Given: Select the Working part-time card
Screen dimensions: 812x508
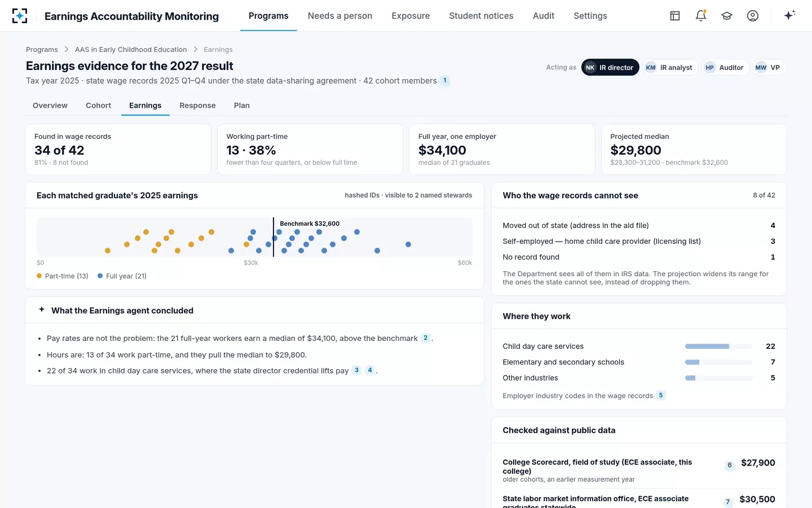Looking at the screenshot, I should [x=310, y=150].
